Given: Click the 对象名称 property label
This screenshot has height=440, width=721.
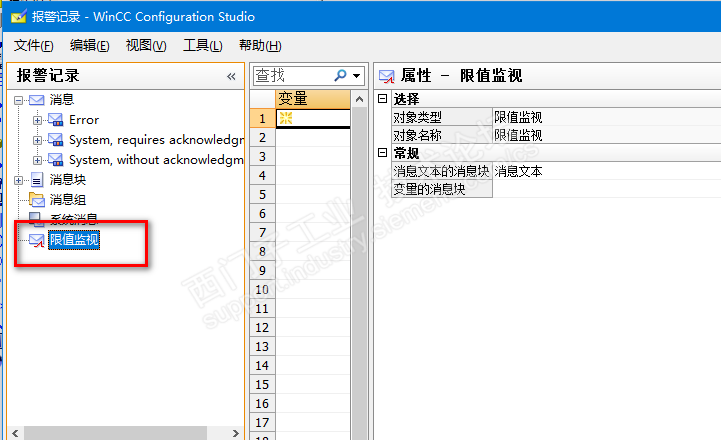Looking at the screenshot, I should 442,135.
